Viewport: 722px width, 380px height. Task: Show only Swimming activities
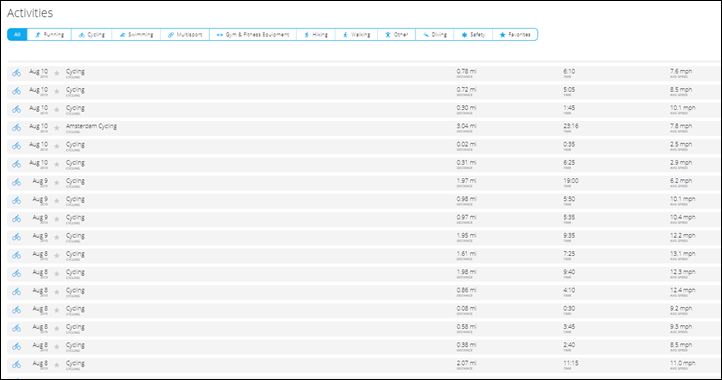tap(136, 35)
